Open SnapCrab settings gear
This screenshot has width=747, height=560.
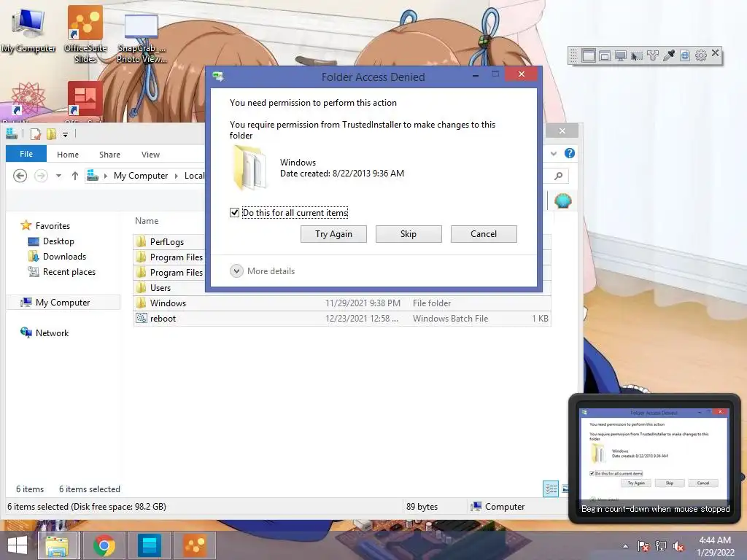701,55
